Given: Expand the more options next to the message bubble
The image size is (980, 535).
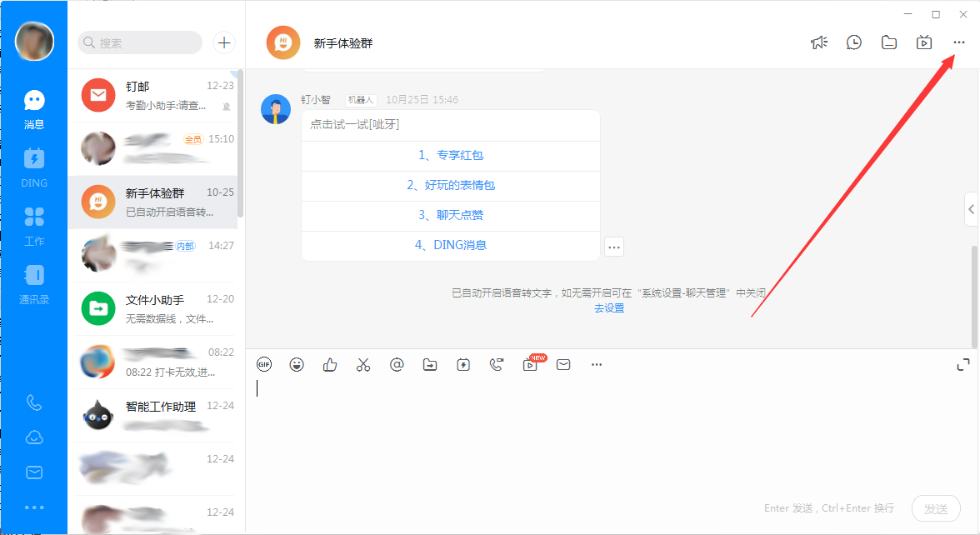Looking at the screenshot, I should tap(614, 247).
